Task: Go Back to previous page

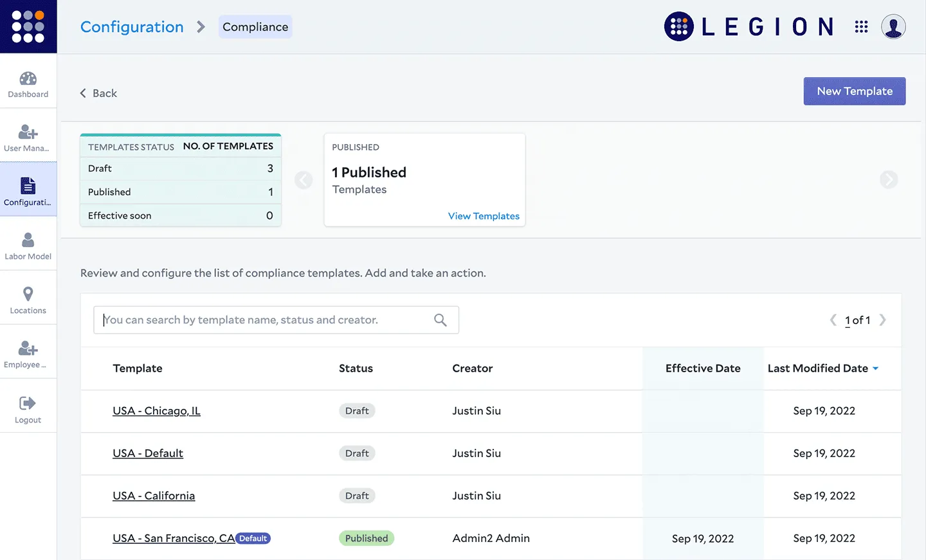Action: pyautogui.click(x=98, y=93)
